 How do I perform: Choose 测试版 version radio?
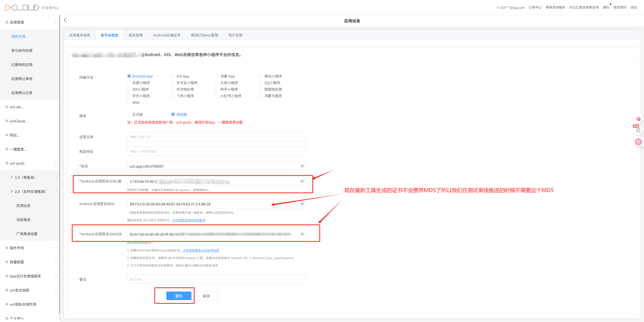point(173,114)
